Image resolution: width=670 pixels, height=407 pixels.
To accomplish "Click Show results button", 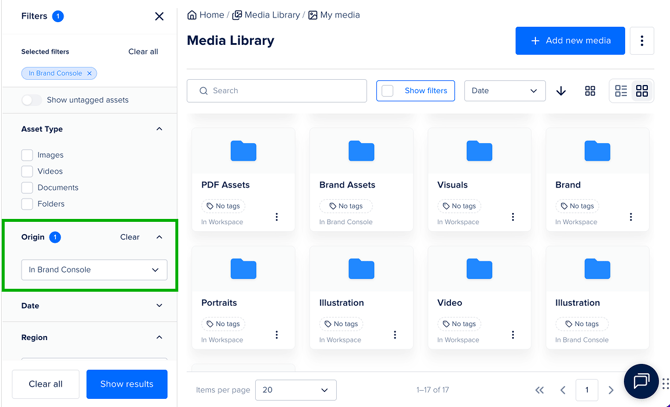I will click(x=127, y=384).
